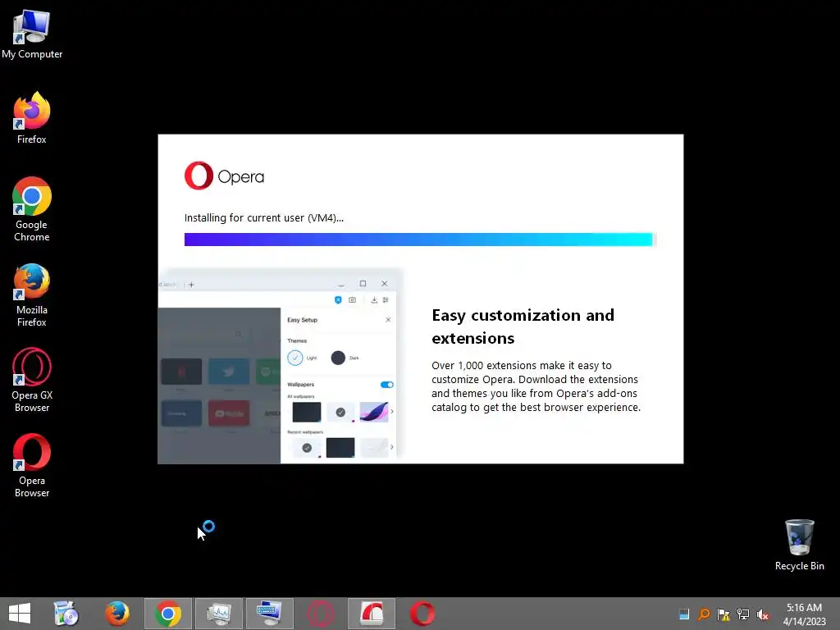This screenshot has width=840, height=630.
Task: Select the Opera GX Browser desktop shortcut
Action: (x=32, y=380)
